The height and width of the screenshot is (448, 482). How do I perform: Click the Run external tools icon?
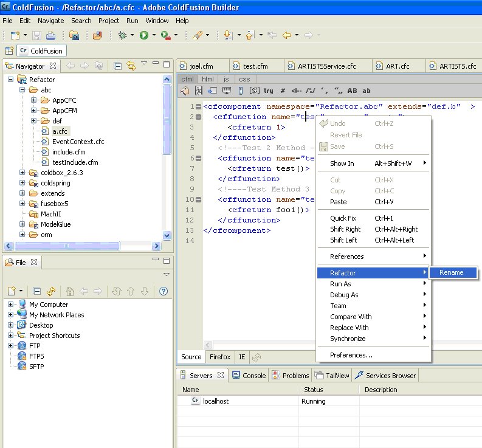coord(166,35)
